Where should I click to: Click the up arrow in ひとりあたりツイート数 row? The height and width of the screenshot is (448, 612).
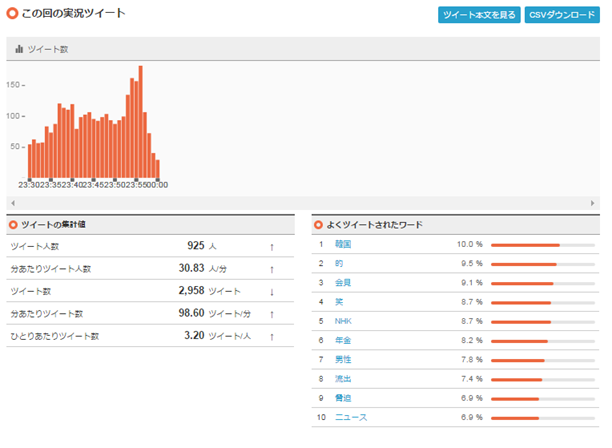pyautogui.click(x=272, y=337)
